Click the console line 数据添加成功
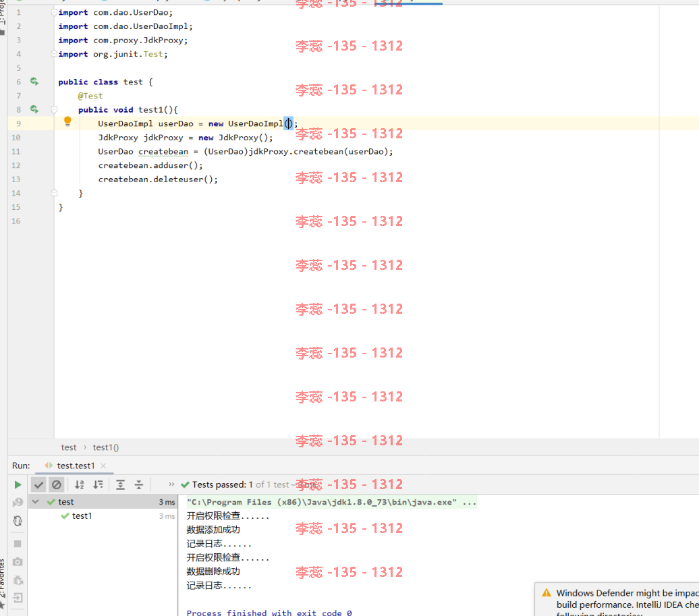The width and height of the screenshot is (699, 616). pos(213,530)
